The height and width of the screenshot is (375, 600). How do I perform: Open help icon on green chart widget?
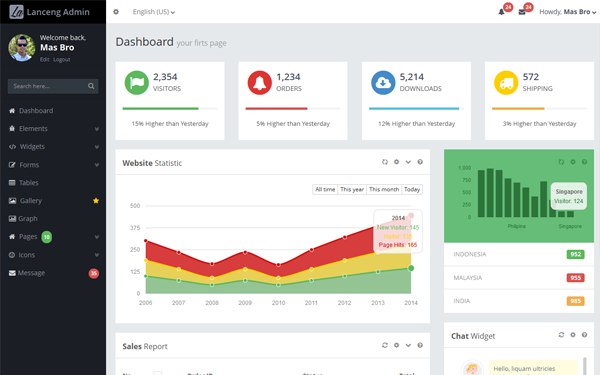tap(584, 162)
